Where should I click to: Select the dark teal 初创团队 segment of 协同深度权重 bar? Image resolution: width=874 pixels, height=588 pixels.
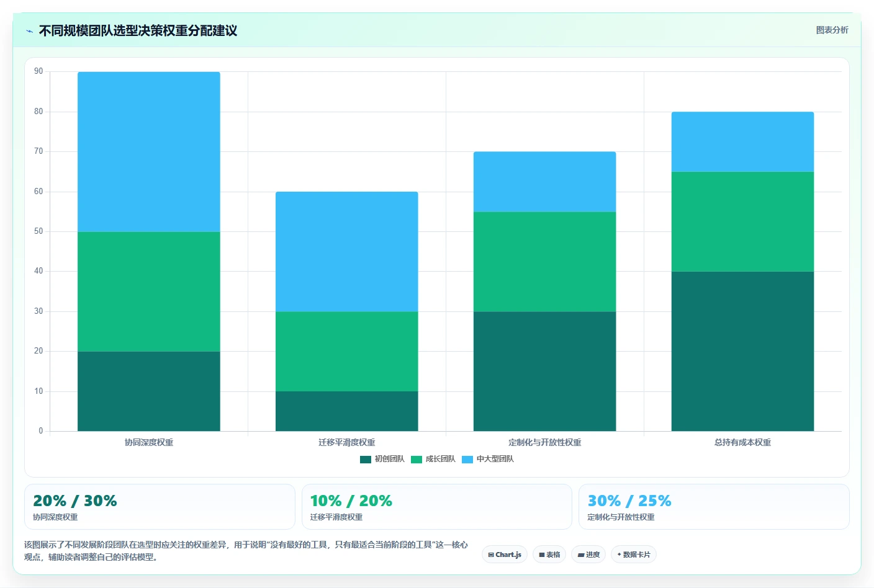pos(149,391)
